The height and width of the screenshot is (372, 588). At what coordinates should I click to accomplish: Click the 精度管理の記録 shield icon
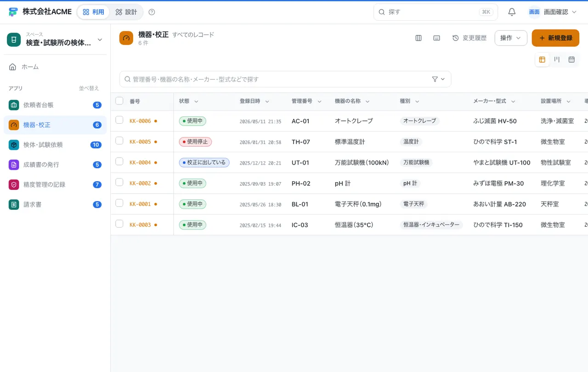[14, 184]
